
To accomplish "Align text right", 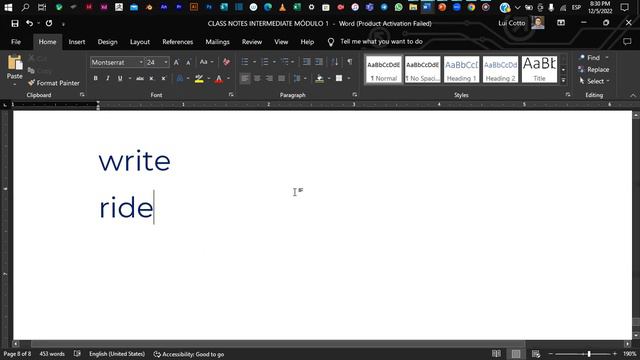I will tap(269, 78).
